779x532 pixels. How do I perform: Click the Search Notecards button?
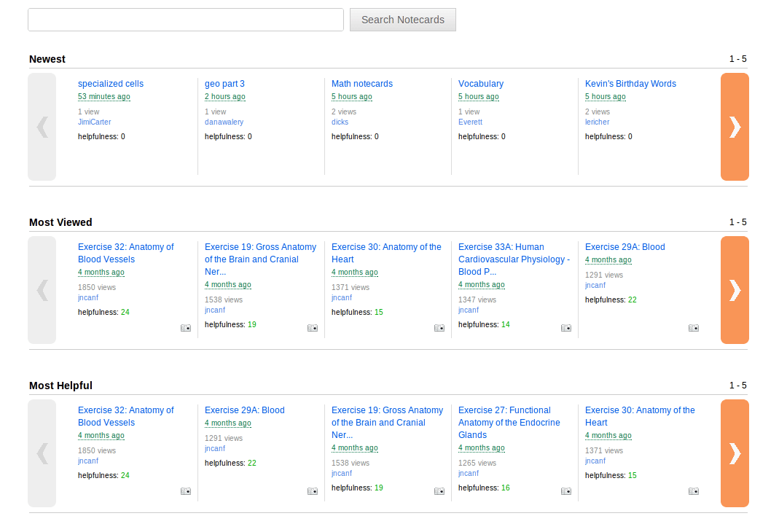coord(403,20)
